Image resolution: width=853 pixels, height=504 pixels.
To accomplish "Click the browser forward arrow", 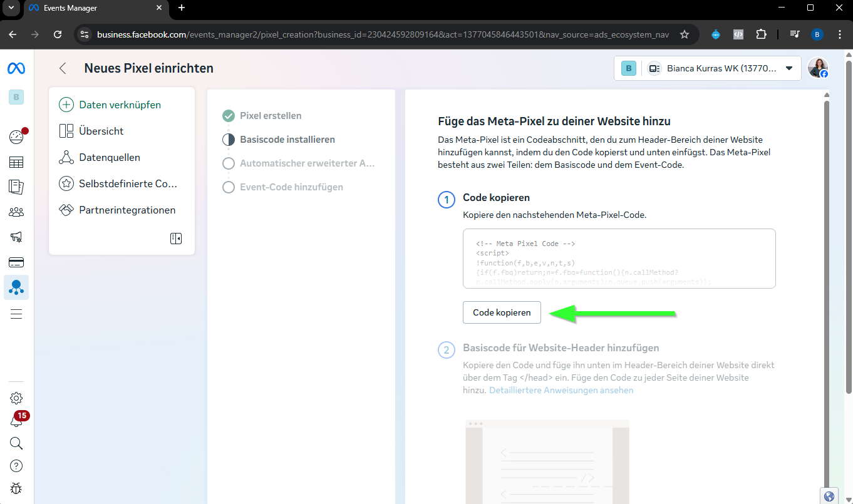I will (35, 34).
